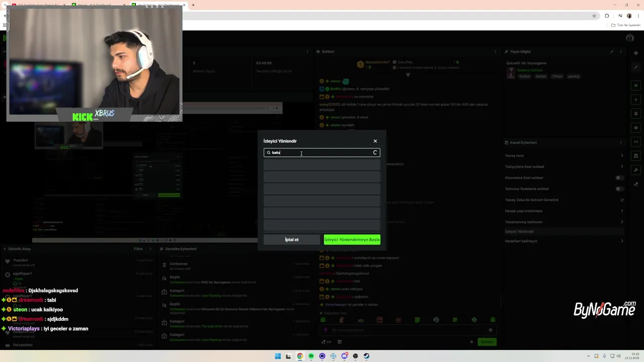Close the İzleyici Yönlendir dialog
Screen dimensions: 644x362
coord(375,141)
